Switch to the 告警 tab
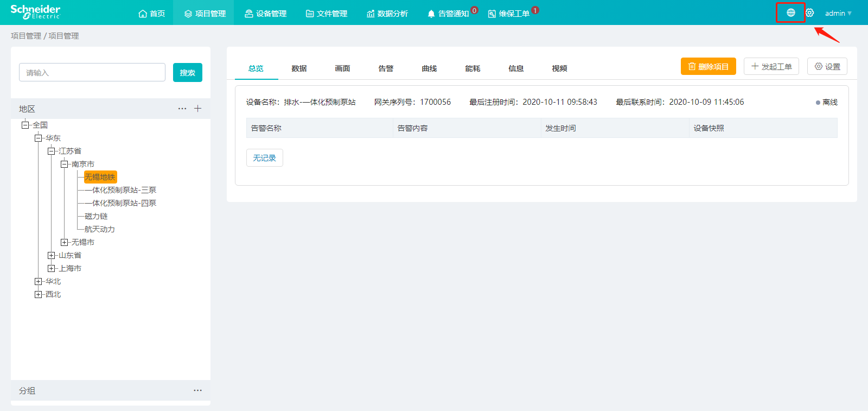Image resolution: width=868 pixels, height=411 pixels. 386,68
